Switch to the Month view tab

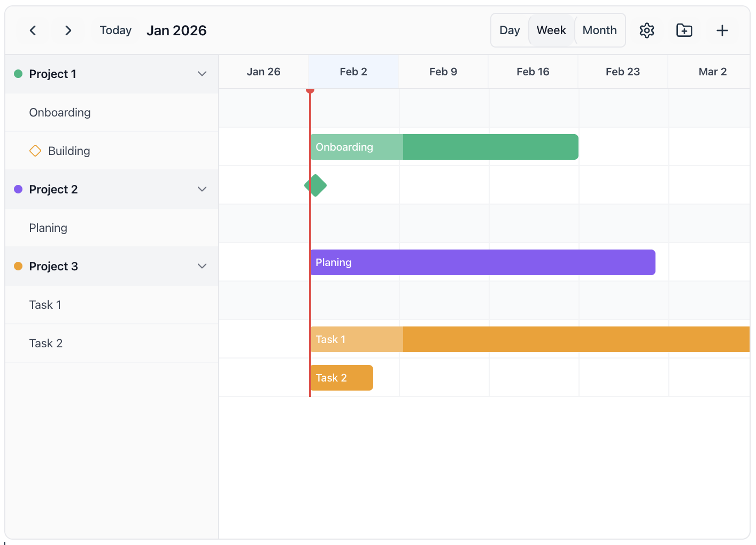(599, 30)
